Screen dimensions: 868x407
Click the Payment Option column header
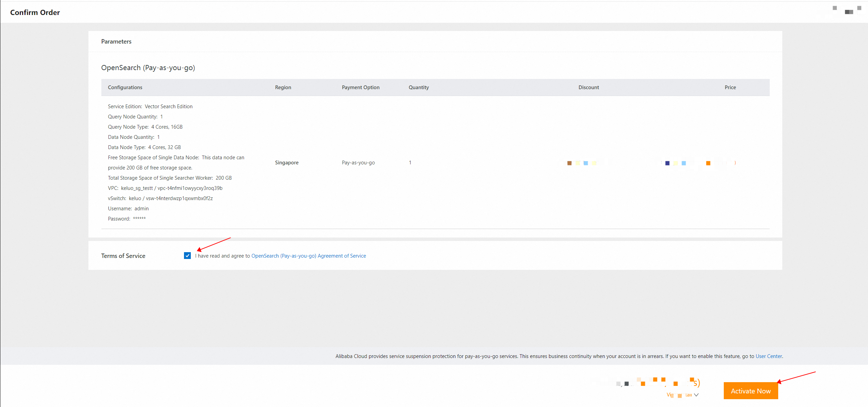[360, 87]
